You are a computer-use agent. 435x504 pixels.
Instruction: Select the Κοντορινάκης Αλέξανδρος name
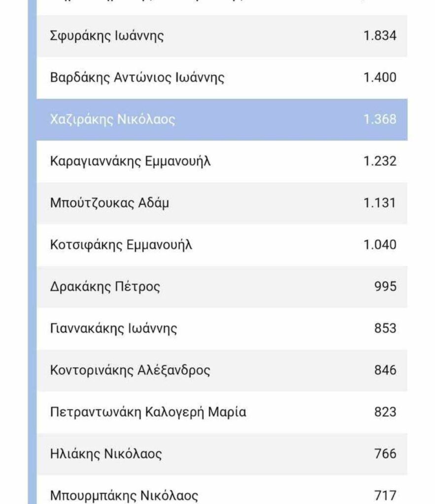[130, 370]
